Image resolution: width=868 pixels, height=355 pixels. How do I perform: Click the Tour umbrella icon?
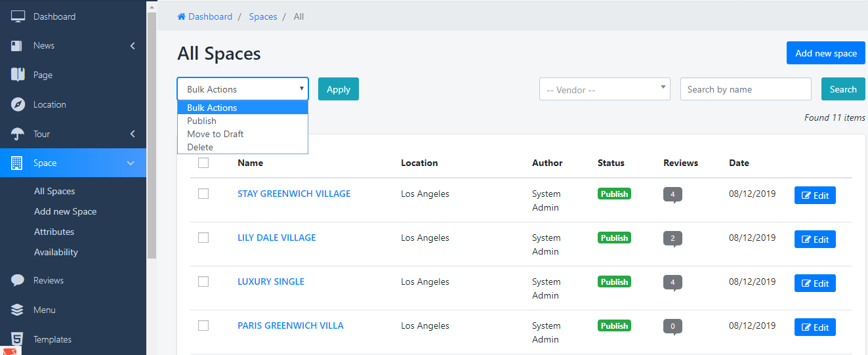[x=18, y=134]
